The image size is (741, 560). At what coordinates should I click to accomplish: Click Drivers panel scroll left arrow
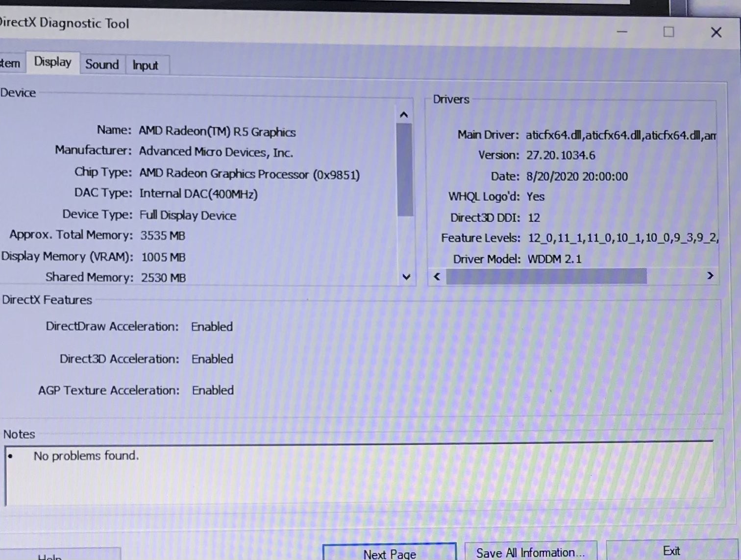pyautogui.click(x=437, y=277)
